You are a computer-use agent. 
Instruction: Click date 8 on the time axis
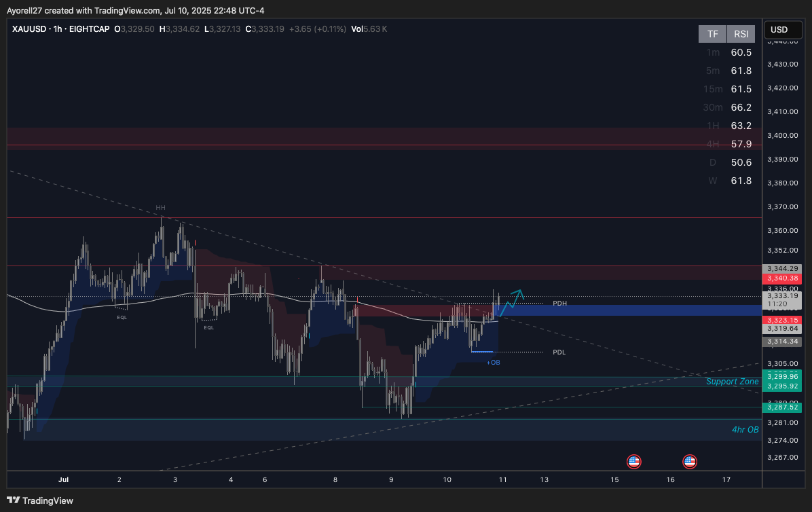pos(335,480)
